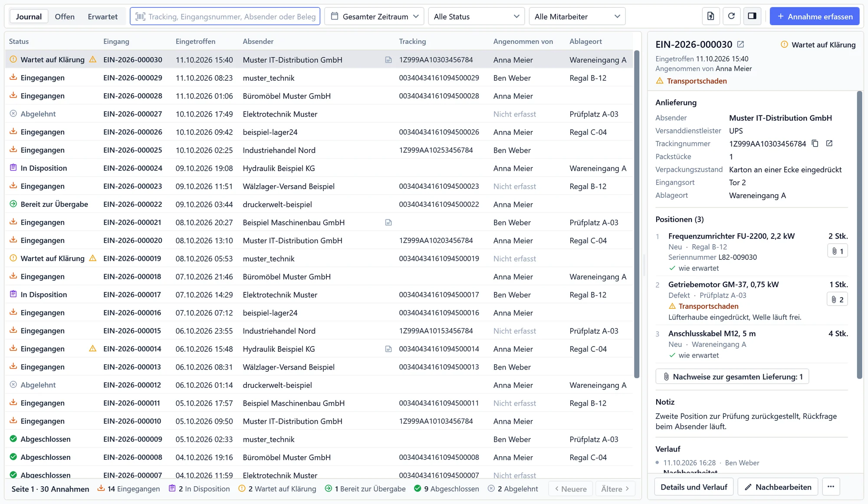Filter by 2 Abgelehnt in footer

point(513,489)
